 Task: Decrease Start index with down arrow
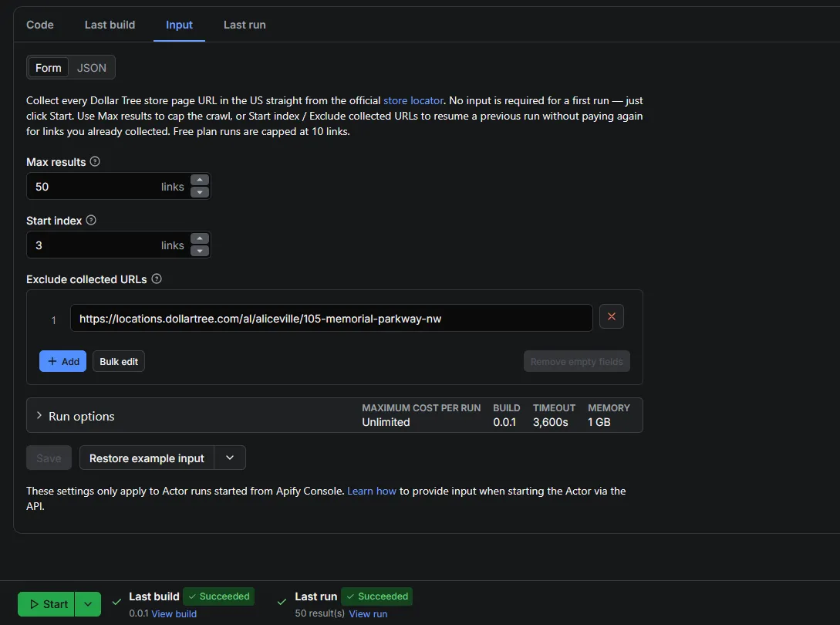click(200, 251)
